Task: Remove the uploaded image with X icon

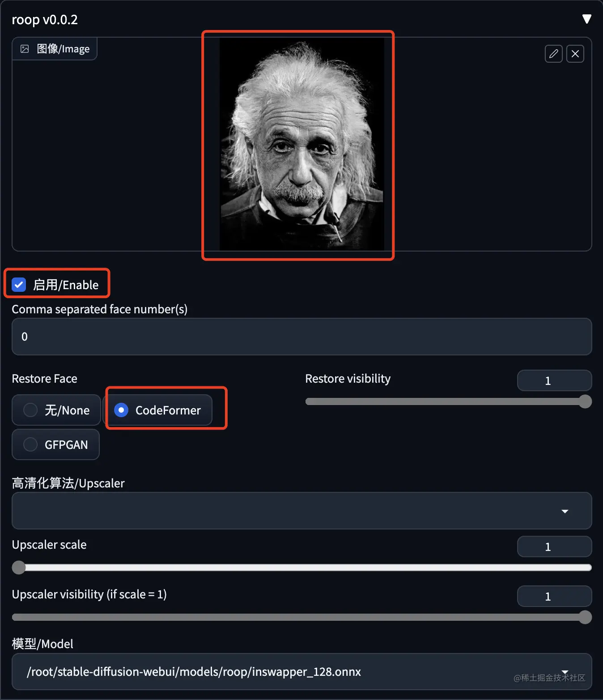Action: pyautogui.click(x=575, y=54)
